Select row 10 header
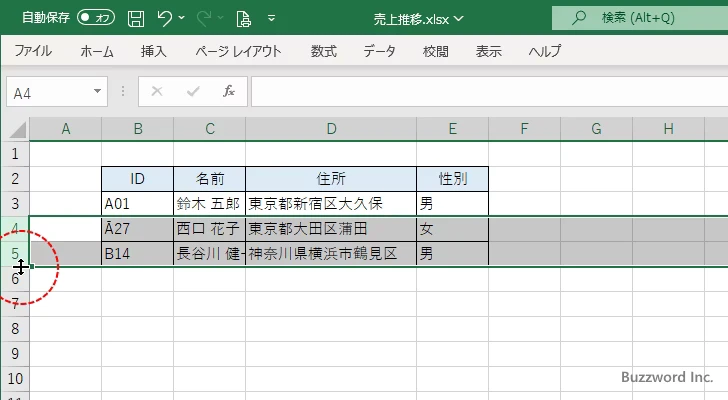This screenshot has width=728, height=400. point(15,379)
